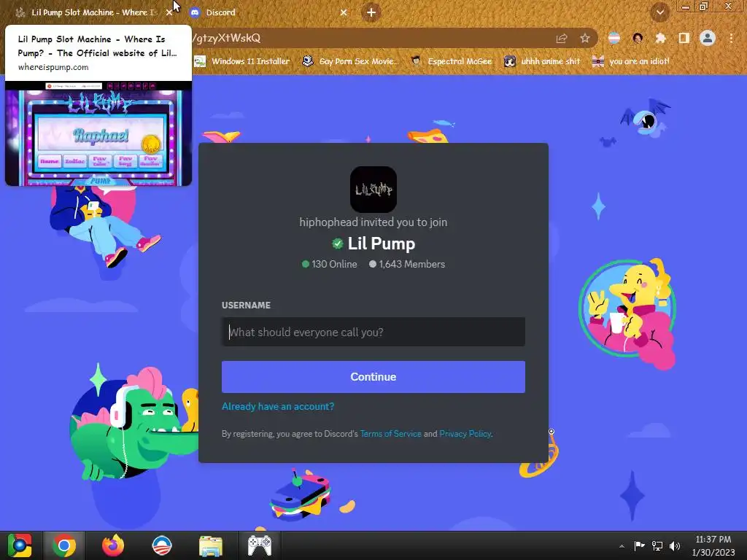Open Discord's Privacy Policy link
Viewport: 747px width, 560px height.
[x=465, y=434]
